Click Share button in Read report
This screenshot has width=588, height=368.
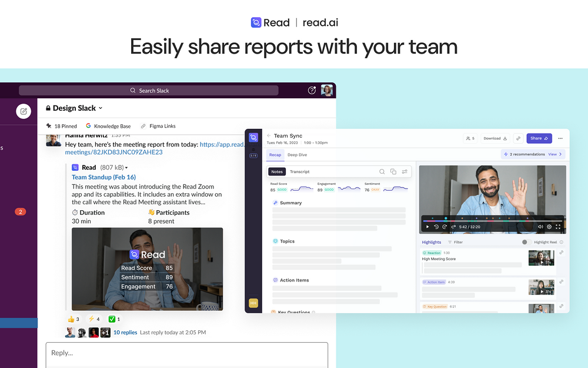[539, 138]
